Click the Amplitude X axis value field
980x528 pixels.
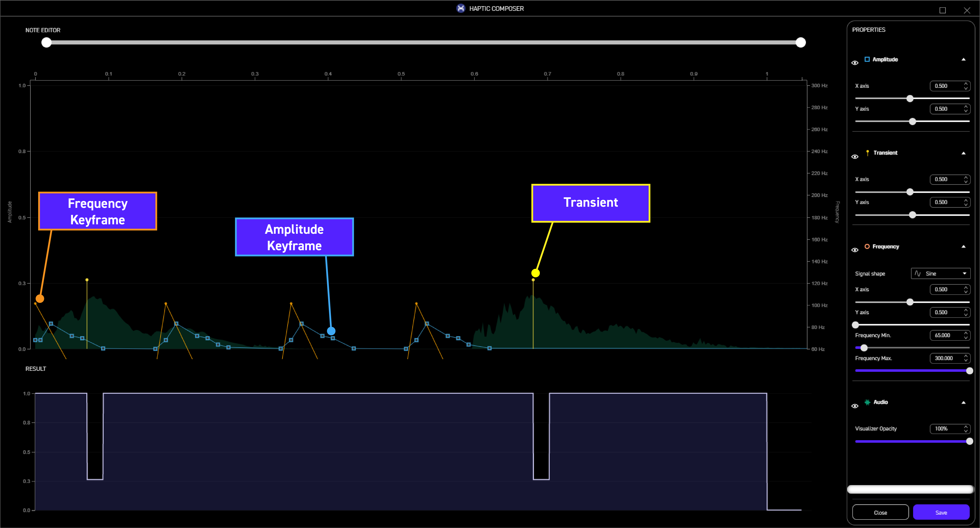[950, 86]
